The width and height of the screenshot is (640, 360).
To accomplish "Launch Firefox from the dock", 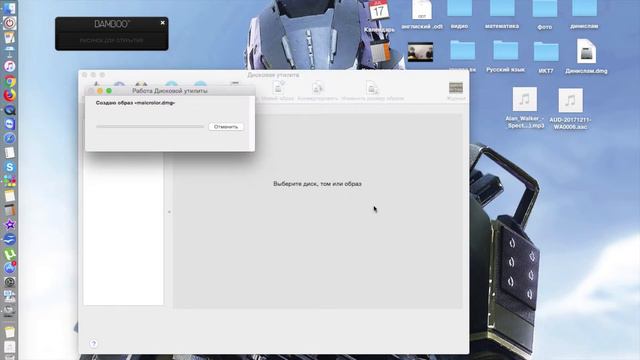I will click(x=10, y=95).
